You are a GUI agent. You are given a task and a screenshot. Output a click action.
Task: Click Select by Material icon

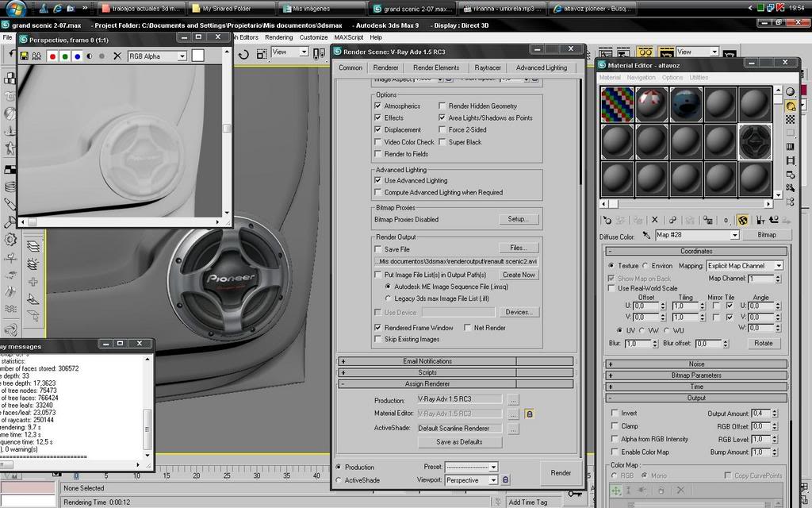pos(791,188)
